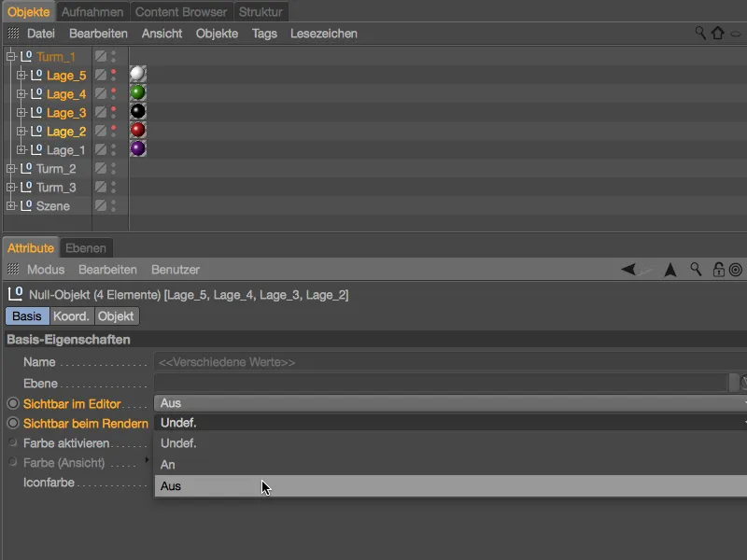Click the Null icon of Lage_4
The image size is (747, 560).
[36, 93]
